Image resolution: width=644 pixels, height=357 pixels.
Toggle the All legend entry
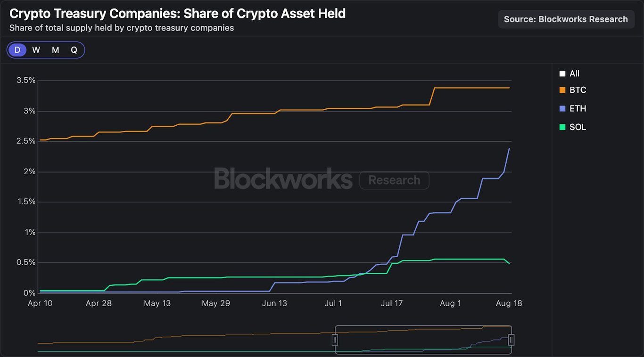(x=570, y=73)
